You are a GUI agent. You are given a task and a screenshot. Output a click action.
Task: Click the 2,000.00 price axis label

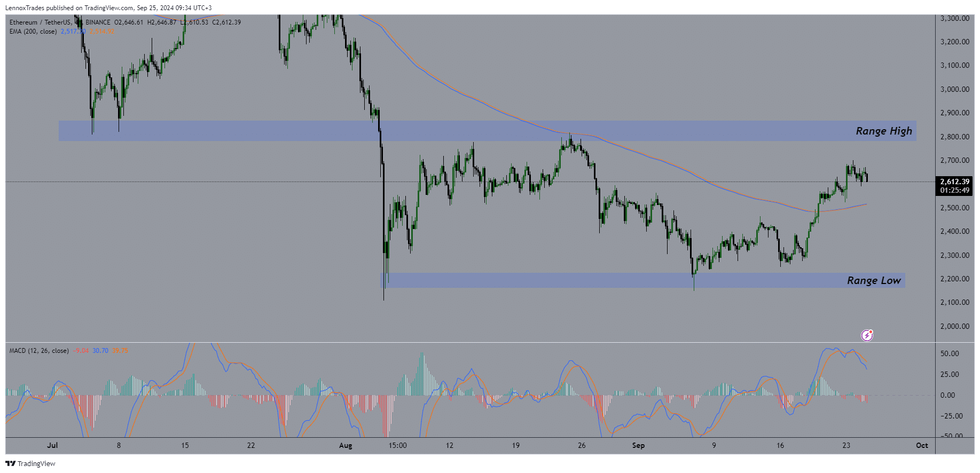[x=954, y=326]
